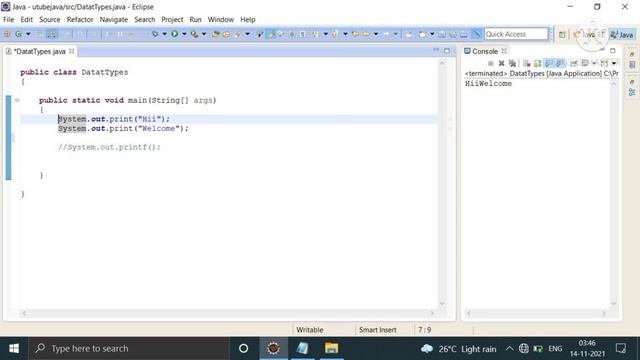Open the Help menu
Viewport: 640px width, 360px height.
tap(247, 20)
